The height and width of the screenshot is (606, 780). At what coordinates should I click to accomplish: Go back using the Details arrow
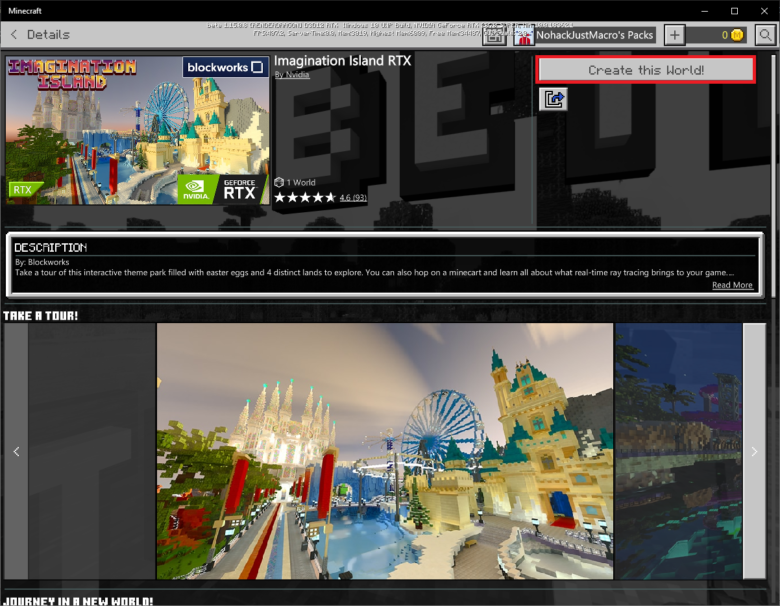pyautogui.click(x=14, y=34)
